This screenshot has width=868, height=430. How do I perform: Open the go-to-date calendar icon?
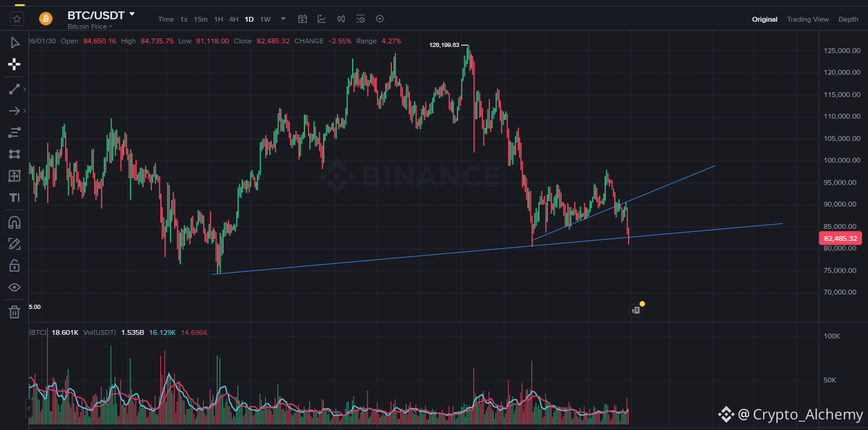click(x=303, y=19)
